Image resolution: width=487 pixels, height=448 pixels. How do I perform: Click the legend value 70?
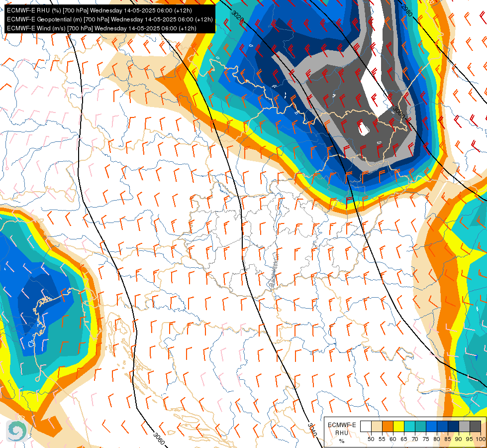(415, 440)
